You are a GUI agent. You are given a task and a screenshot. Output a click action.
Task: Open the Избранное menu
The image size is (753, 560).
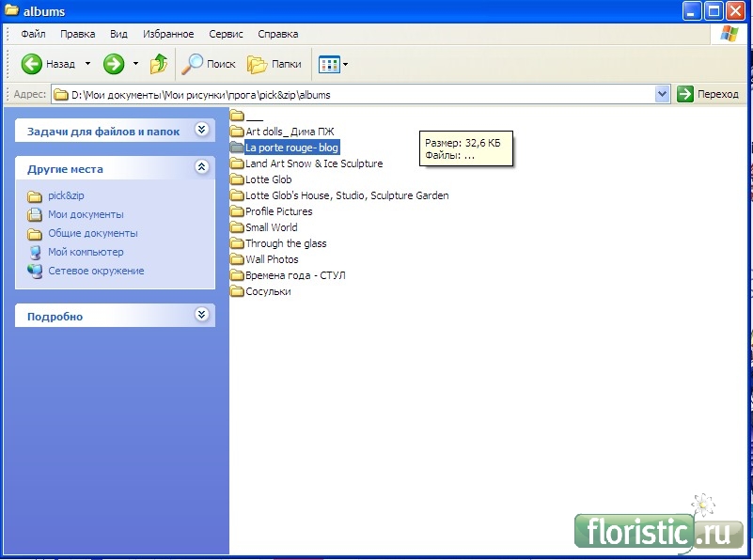coord(168,34)
